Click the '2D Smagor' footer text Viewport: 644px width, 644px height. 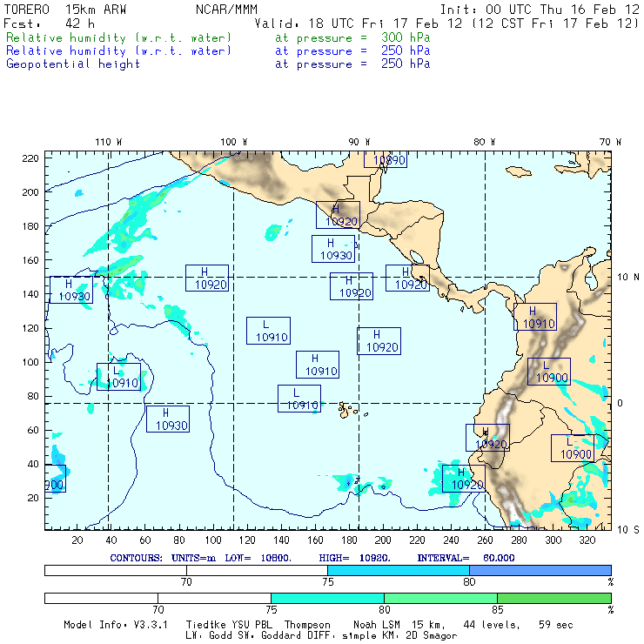pyautogui.click(x=432, y=636)
